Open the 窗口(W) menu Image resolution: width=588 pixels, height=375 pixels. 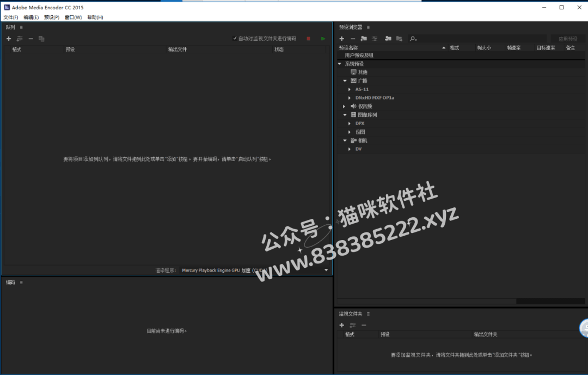coord(73,17)
